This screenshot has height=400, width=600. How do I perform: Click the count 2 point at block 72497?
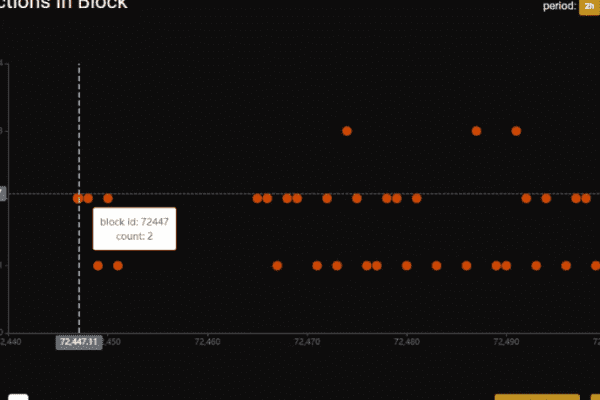pyautogui.click(x=576, y=198)
